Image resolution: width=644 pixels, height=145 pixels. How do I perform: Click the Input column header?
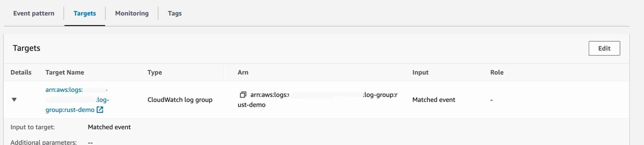[420, 72]
